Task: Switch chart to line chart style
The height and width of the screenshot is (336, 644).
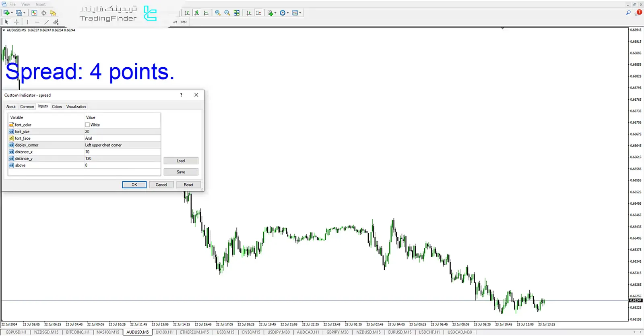Action: pos(206,13)
